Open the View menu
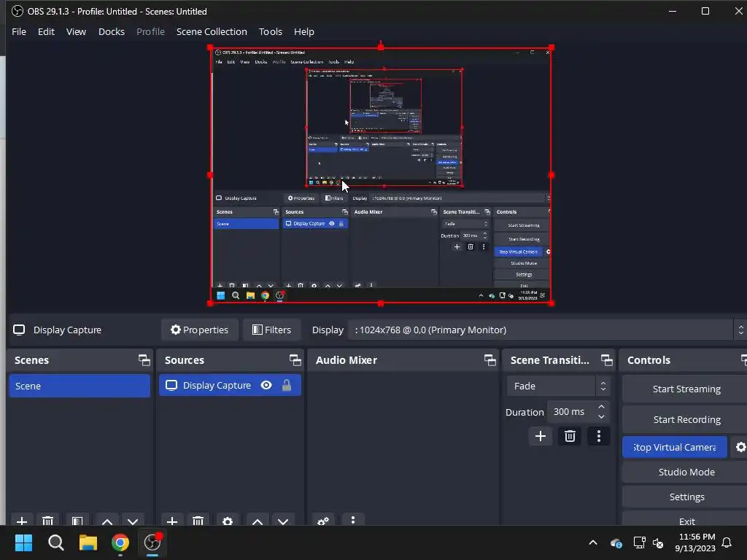Image resolution: width=747 pixels, height=560 pixels. pyautogui.click(x=76, y=31)
